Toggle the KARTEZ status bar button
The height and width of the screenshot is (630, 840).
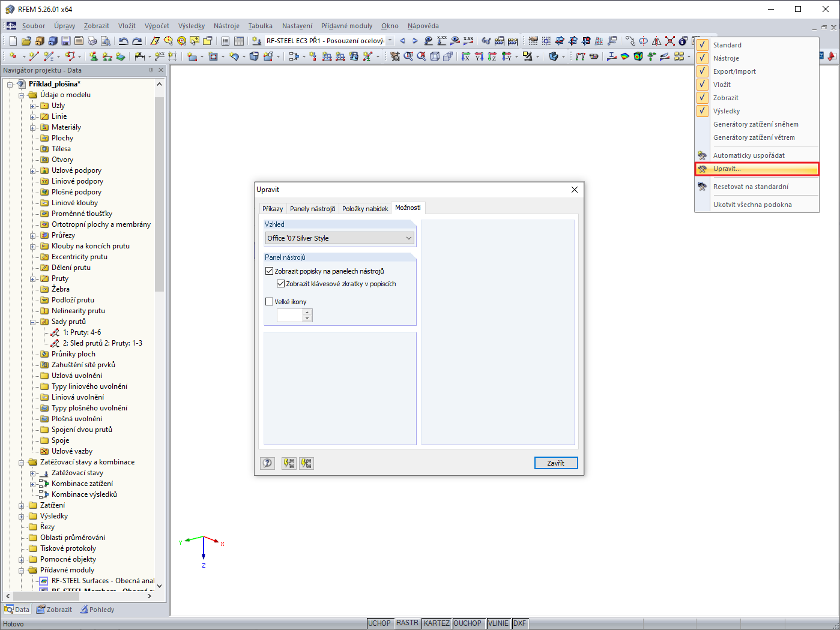pyautogui.click(x=437, y=623)
